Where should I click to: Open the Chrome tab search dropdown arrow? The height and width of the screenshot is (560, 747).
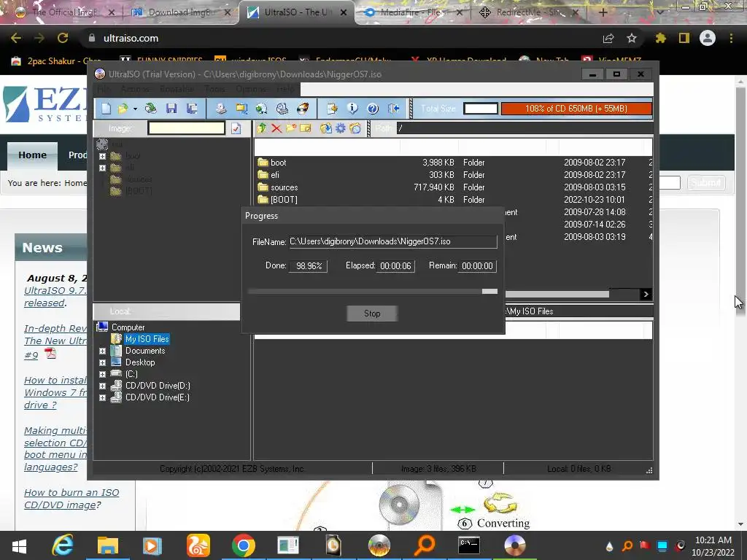[x=660, y=12]
